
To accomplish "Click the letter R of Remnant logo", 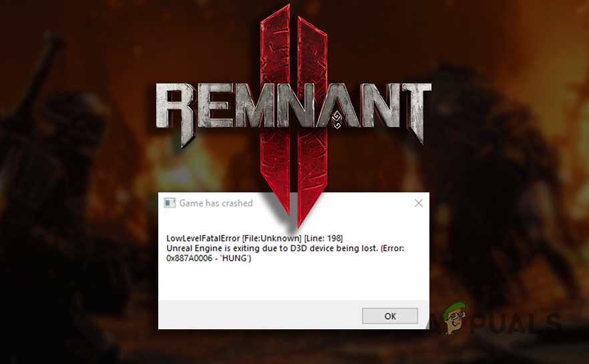I will pos(176,113).
